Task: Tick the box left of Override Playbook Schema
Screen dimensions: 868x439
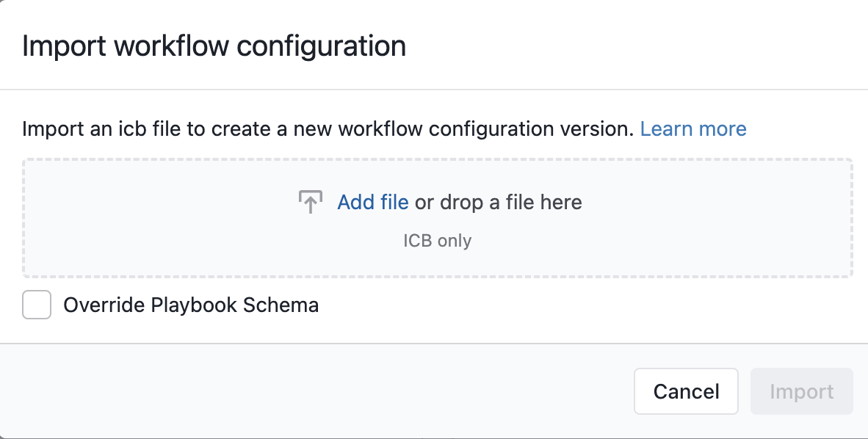Action: tap(37, 305)
